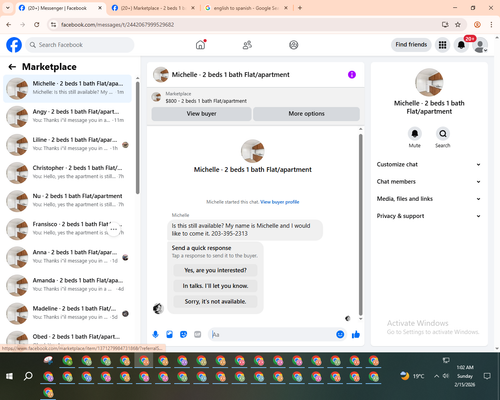
Task: Open the Amanda conversation
Action: click(68, 285)
